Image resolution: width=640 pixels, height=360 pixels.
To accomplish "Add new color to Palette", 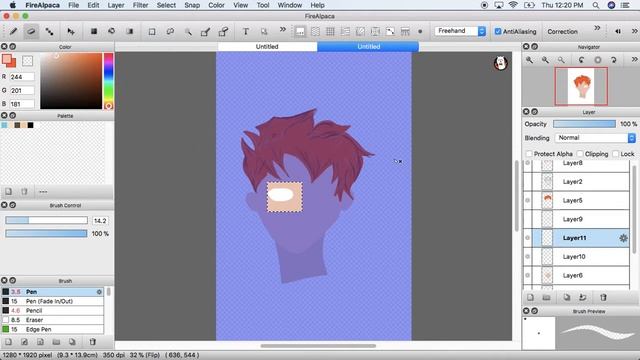I will pos(9,191).
